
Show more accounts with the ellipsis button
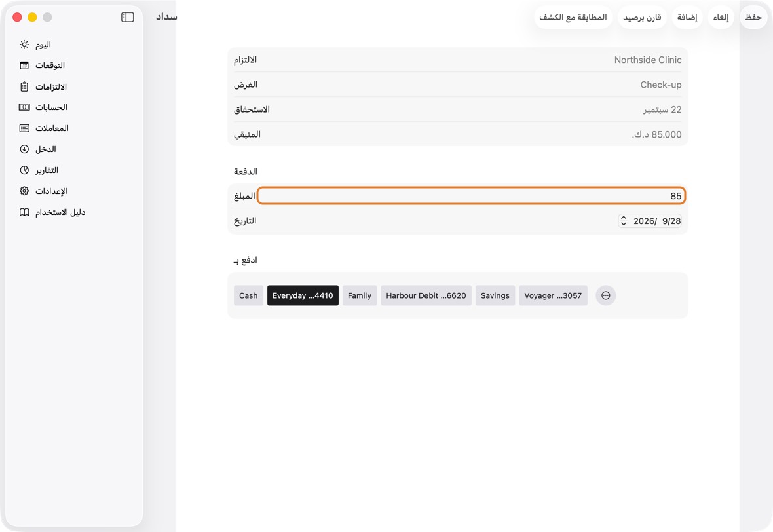(606, 296)
